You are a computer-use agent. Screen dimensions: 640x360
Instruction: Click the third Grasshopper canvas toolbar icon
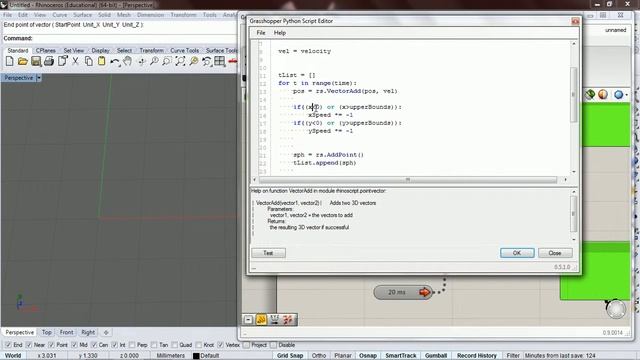click(x=274, y=320)
